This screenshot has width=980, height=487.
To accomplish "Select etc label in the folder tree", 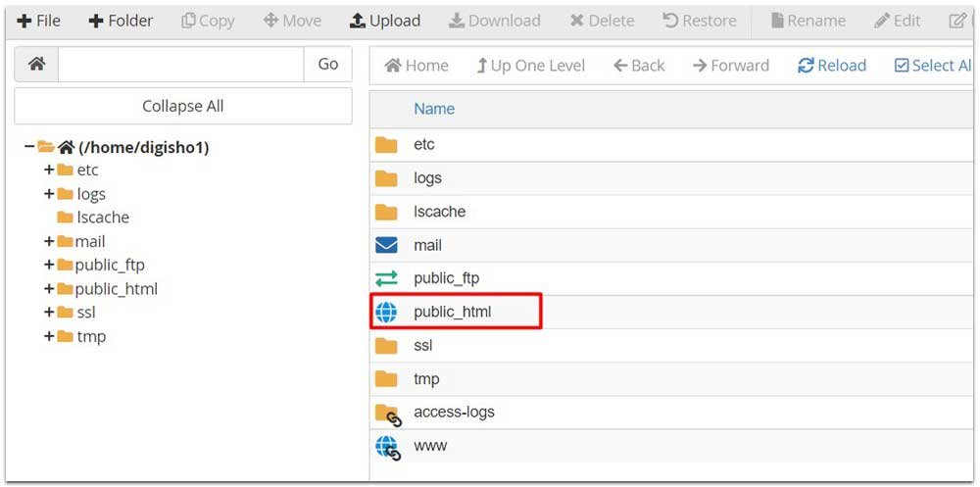I will [x=87, y=170].
